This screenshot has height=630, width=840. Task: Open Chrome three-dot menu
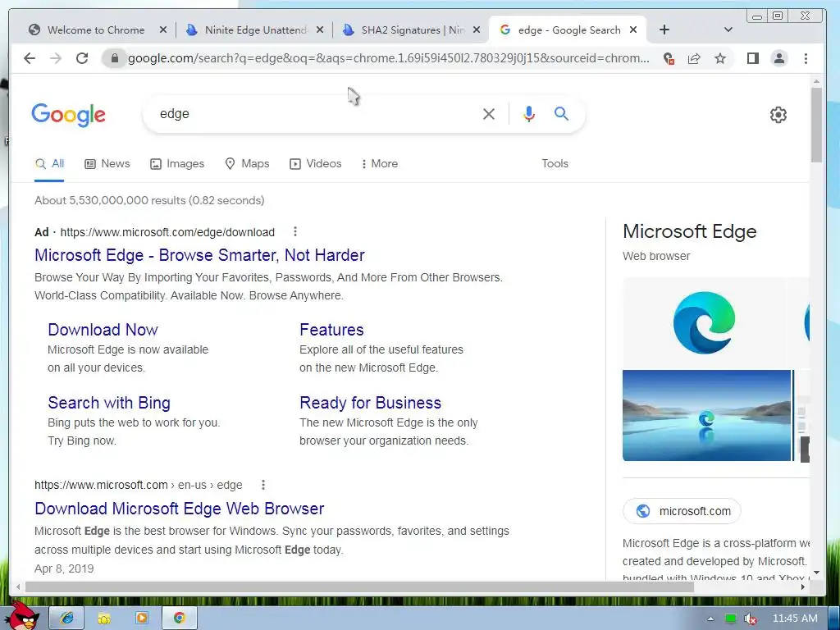[806, 58]
